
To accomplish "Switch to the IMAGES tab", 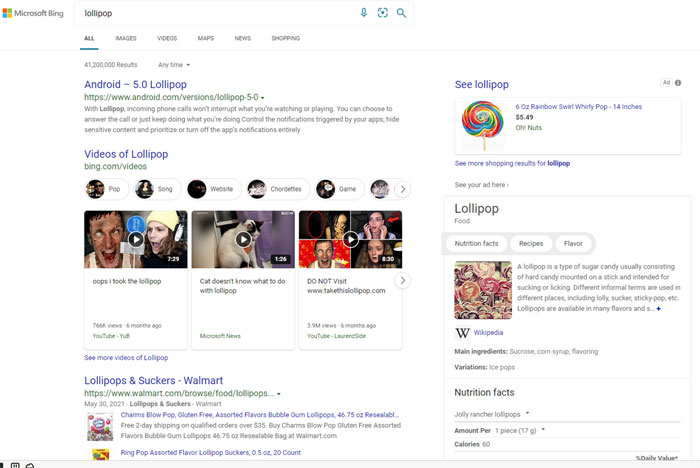I will 125,38.
